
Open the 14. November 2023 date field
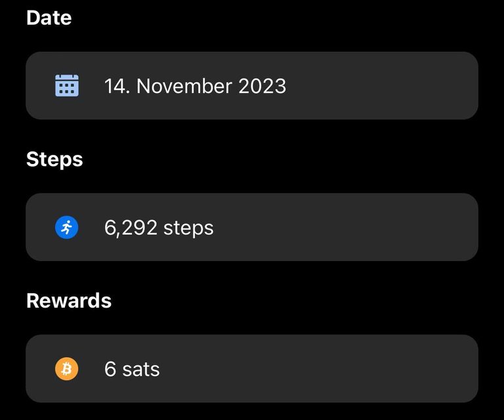(x=252, y=85)
